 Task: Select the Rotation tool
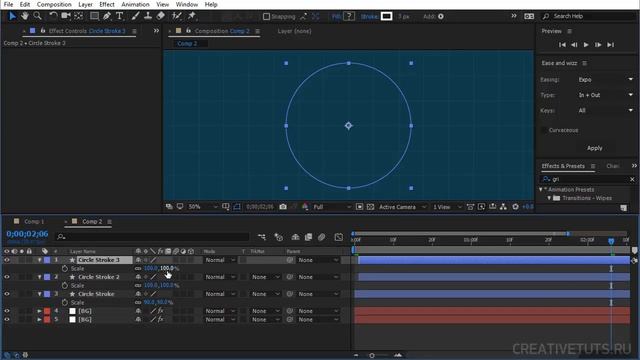(53, 16)
